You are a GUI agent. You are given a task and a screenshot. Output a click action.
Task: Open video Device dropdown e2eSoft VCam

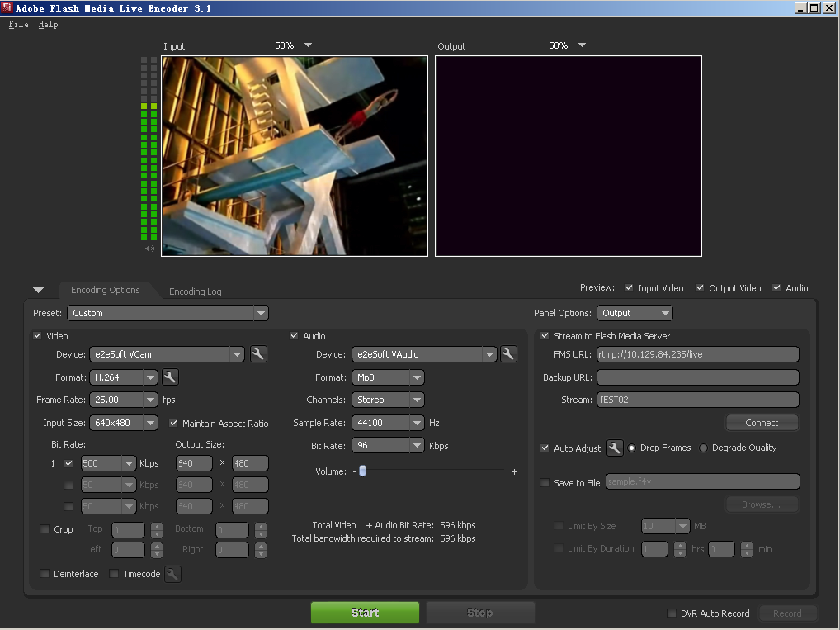(167, 354)
